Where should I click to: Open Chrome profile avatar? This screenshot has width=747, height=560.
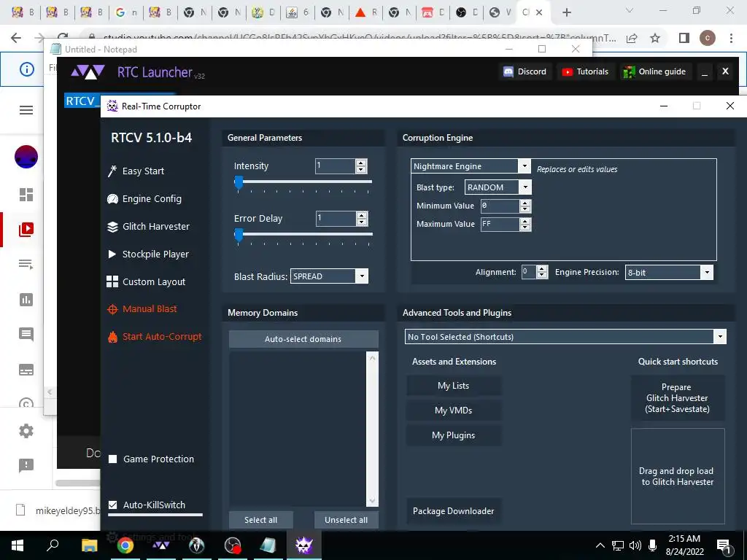pos(708,38)
